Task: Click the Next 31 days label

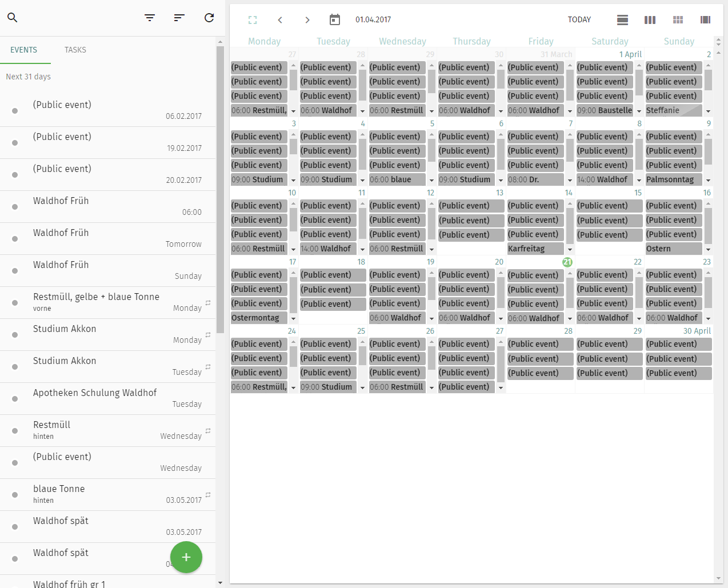Action: (x=29, y=77)
